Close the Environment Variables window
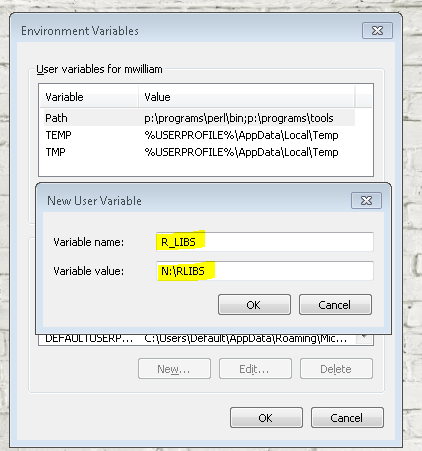 [x=377, y=31]
